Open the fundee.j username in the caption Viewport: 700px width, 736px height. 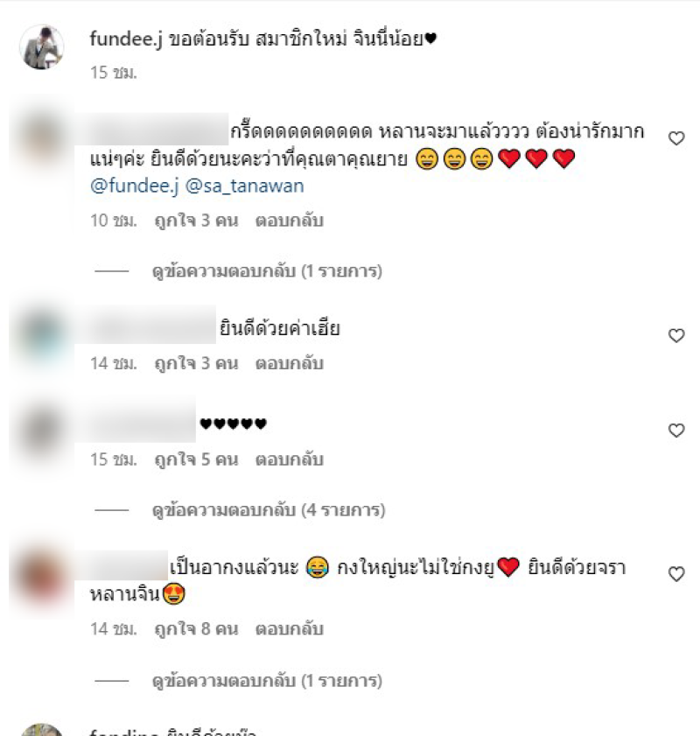point(126,39)
